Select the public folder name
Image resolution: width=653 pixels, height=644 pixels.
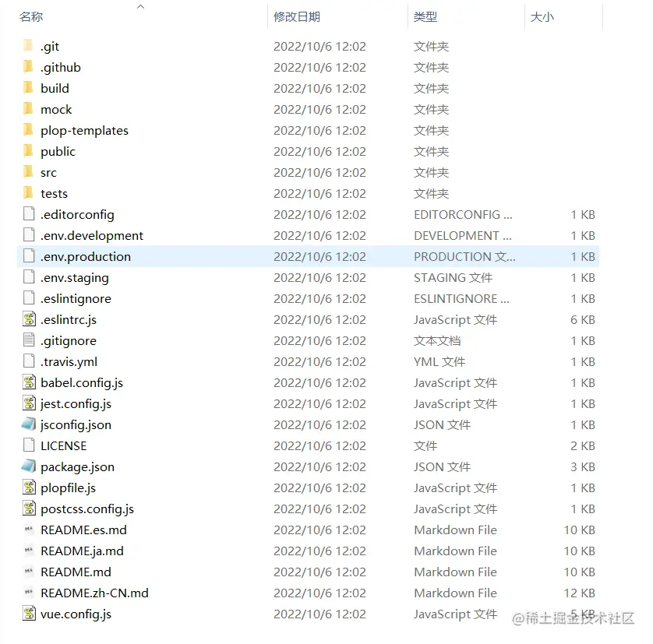point(58,152)
